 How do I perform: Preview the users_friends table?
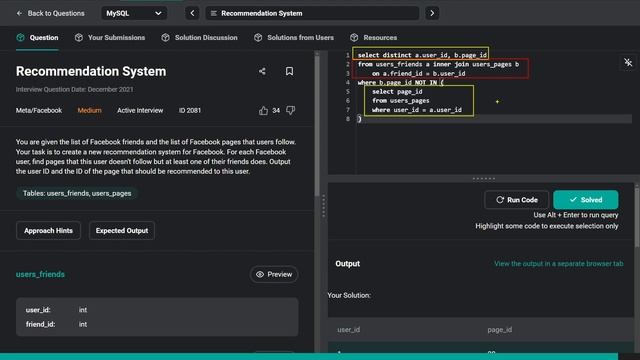point(274,274)
